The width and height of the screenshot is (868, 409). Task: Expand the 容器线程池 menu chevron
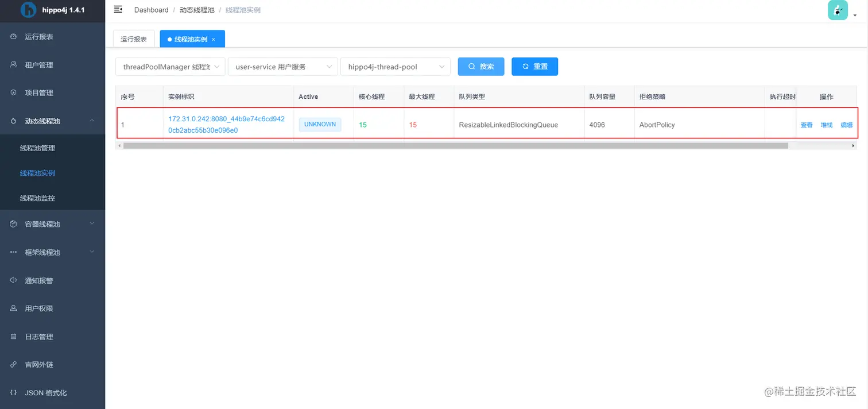[92, 224]
